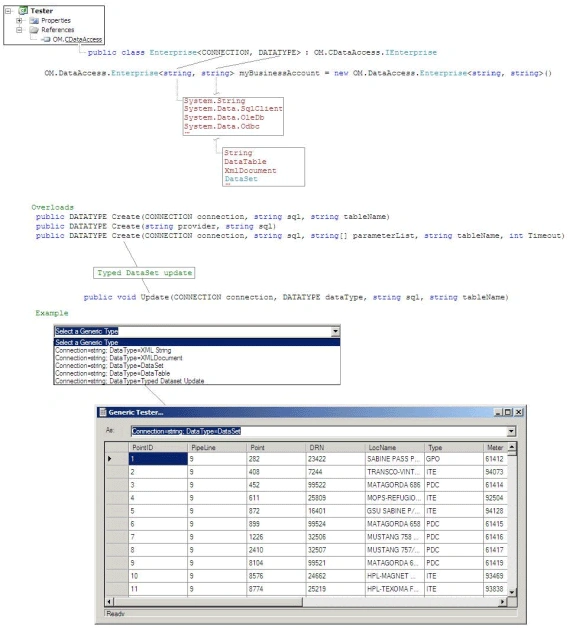Click the PointID column header
The width and height of the screenshot is (568, 628).
[x=158, y=447]
